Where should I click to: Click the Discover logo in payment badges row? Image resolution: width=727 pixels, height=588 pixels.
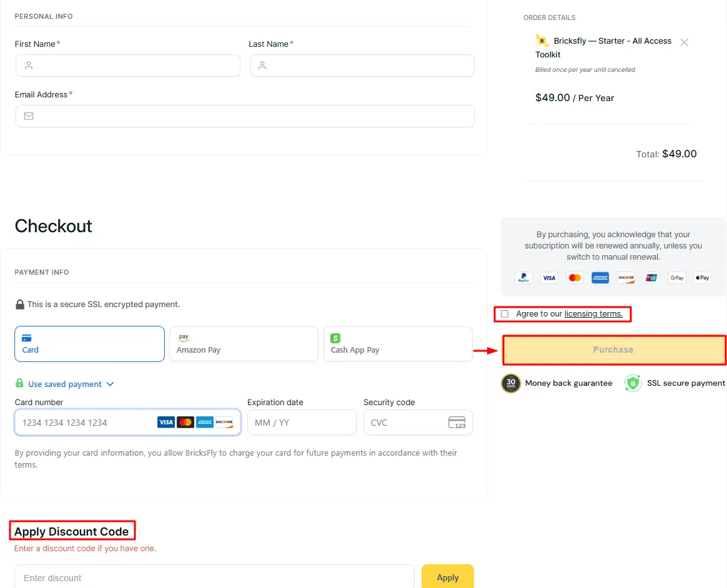pos(626,278)
